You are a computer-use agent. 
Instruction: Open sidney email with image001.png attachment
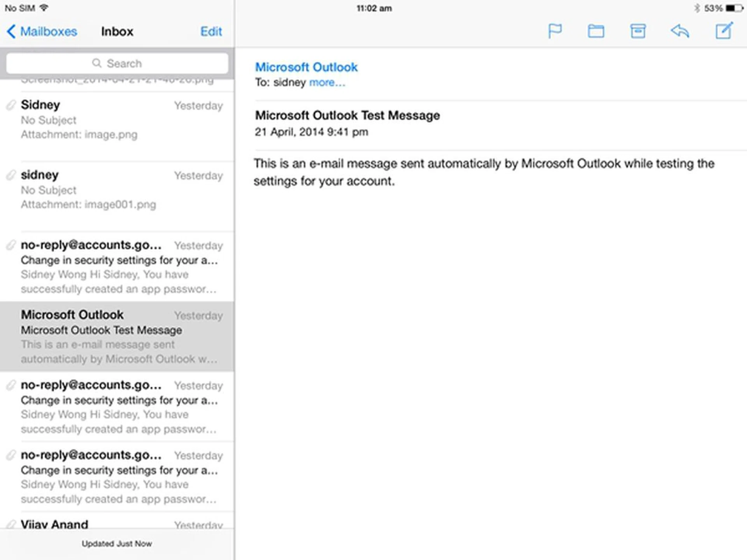[x=117, y=191]
